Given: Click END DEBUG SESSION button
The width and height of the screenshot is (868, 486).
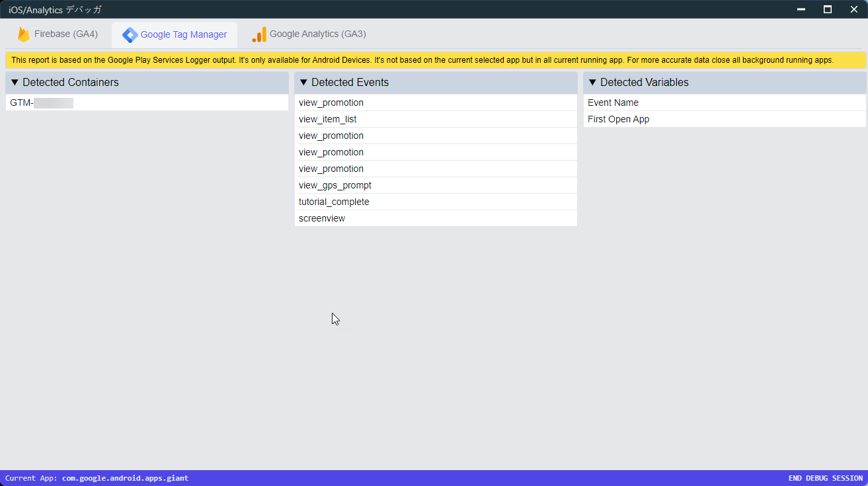Looking at the screenshot, I should 825,478.
